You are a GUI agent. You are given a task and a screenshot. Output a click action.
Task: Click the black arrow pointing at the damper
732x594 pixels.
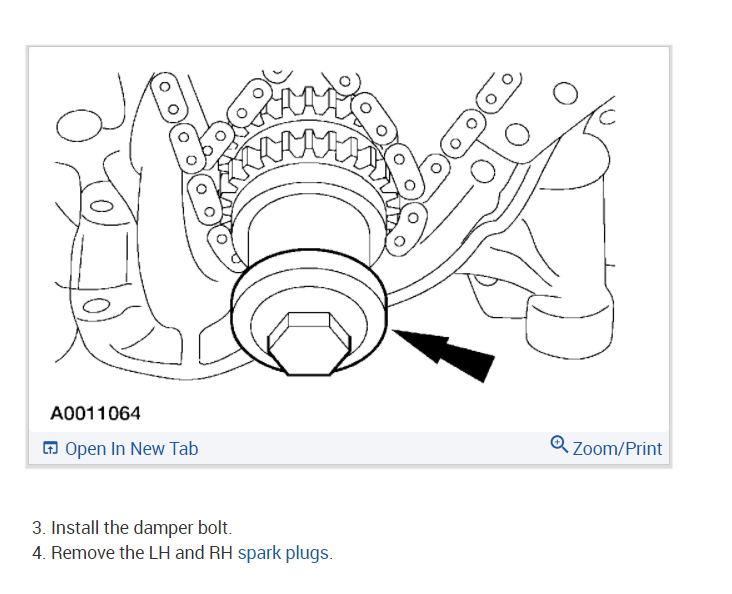[443, 354]
